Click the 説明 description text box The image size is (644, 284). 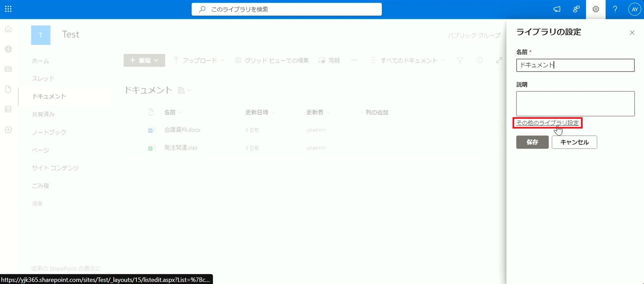coord(575,104)
